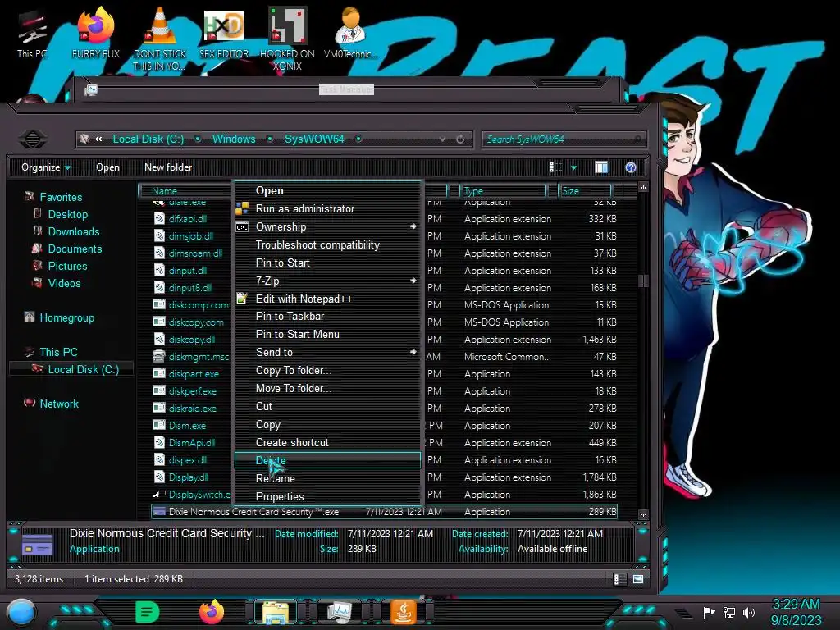The image size is (840, 630).
Task: Sort files by the Type column
Action: click(x=503, y=190)
